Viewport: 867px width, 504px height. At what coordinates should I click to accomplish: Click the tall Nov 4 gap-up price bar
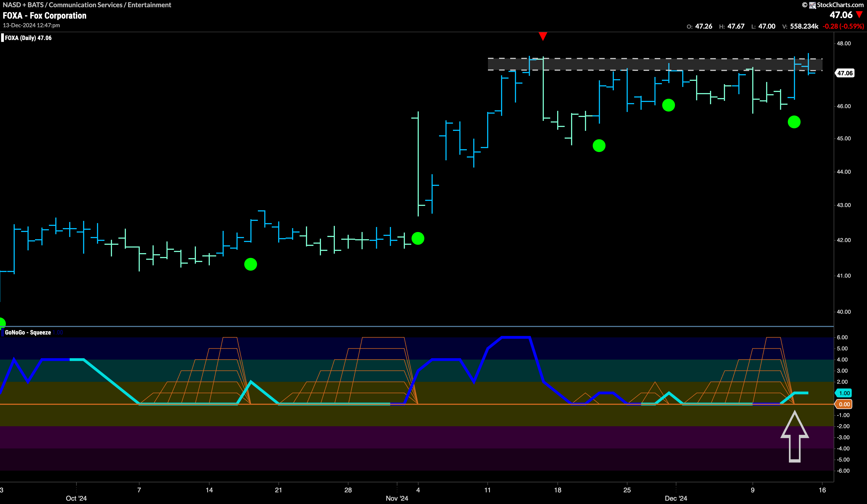pyautogui.click(x=418, y=164)
